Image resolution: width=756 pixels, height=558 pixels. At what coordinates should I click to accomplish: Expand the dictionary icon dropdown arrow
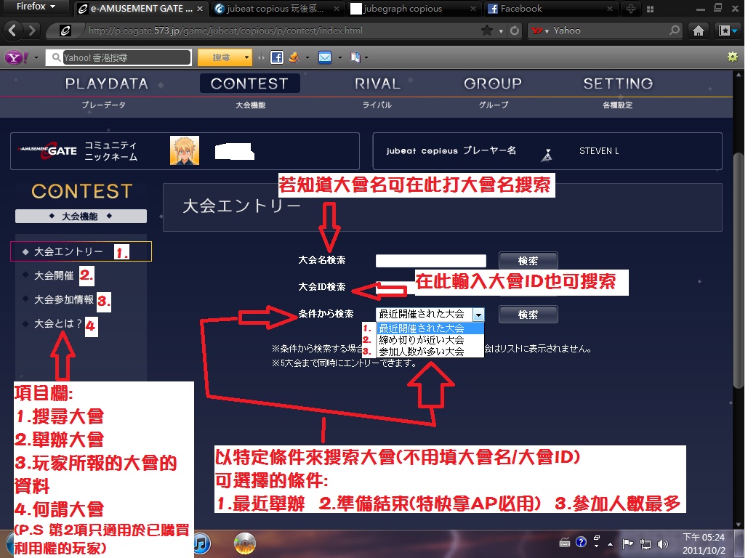pyautogui.click(x=366, y=58)
